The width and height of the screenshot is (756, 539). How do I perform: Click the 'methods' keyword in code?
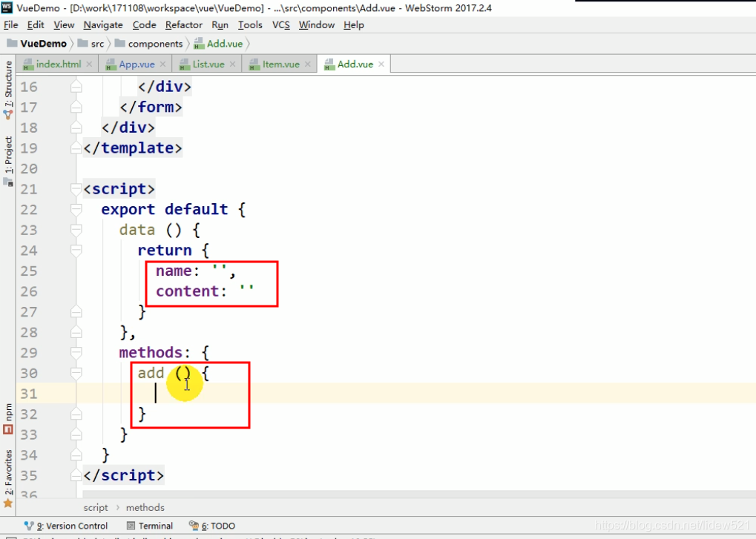[x=151, y=353]
